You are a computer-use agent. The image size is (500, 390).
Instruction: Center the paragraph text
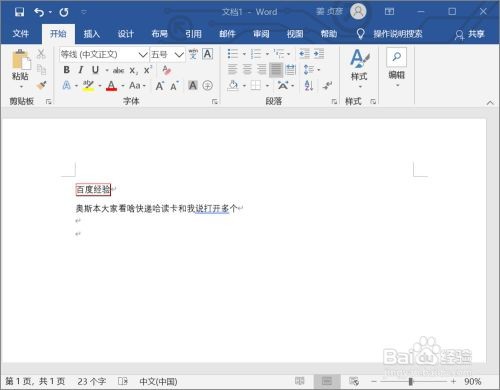[247, 69]
